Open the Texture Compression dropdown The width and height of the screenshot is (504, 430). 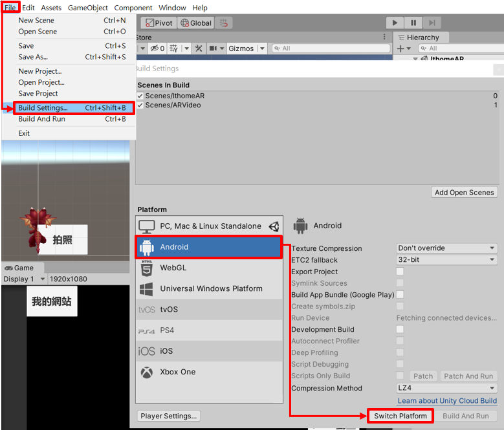(447, 248)
